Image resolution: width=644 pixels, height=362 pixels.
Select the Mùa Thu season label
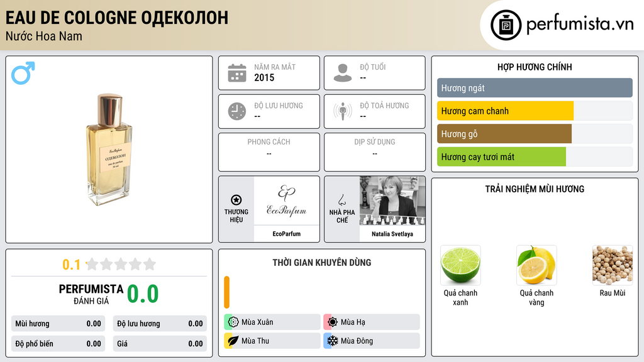255,341
